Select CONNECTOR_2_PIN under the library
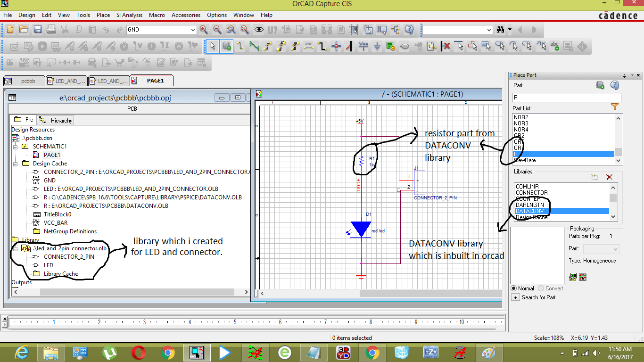 pyautogui.click(x=69, y=257)
